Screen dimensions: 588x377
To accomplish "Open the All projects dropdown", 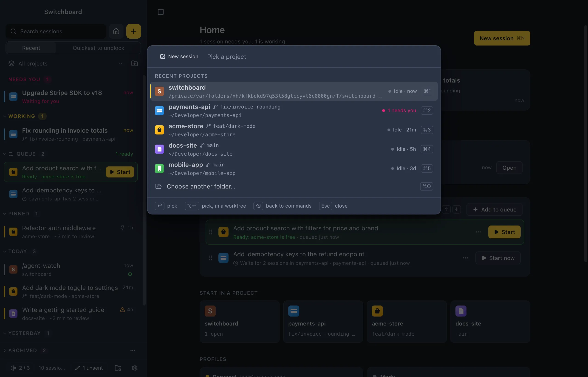I will tap(65, 63).
